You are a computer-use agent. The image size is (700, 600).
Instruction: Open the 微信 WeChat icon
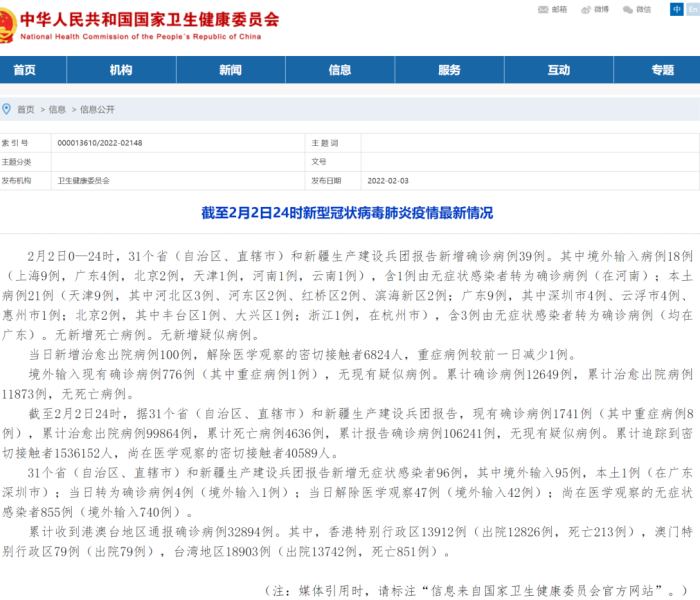628,9
